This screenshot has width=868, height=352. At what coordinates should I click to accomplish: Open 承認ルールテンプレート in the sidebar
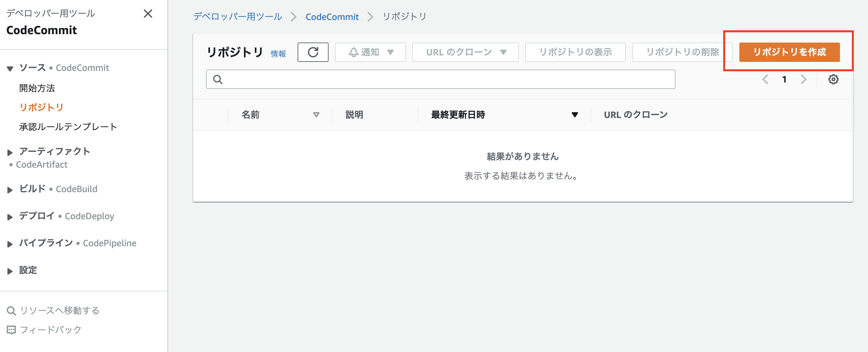click(68, 127)
